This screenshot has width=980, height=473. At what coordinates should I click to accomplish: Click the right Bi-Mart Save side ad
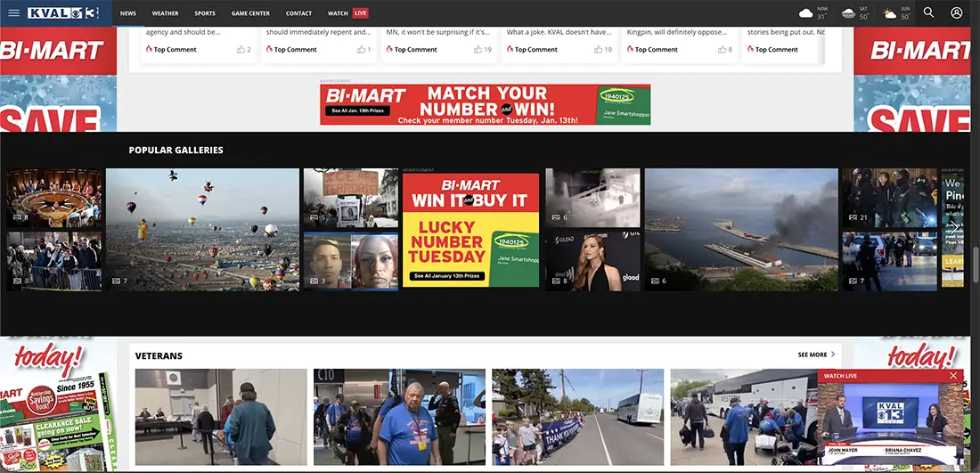[x=912, y=79]
